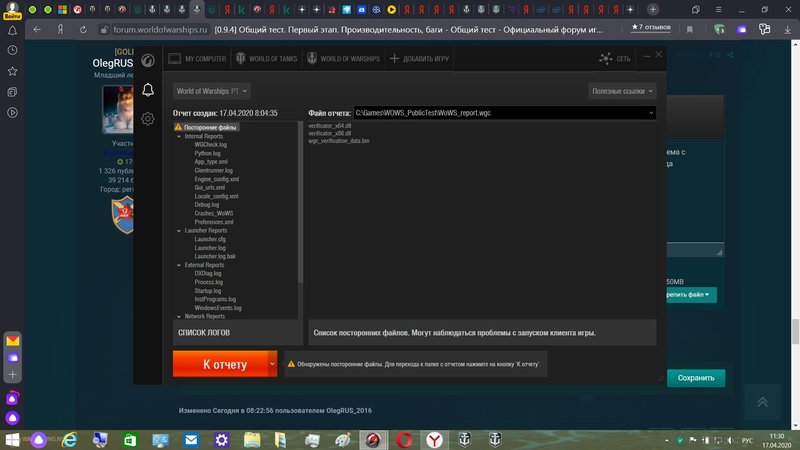Bookmark this forum page
This screenshot has height=450, width=800.
(690, 30)
